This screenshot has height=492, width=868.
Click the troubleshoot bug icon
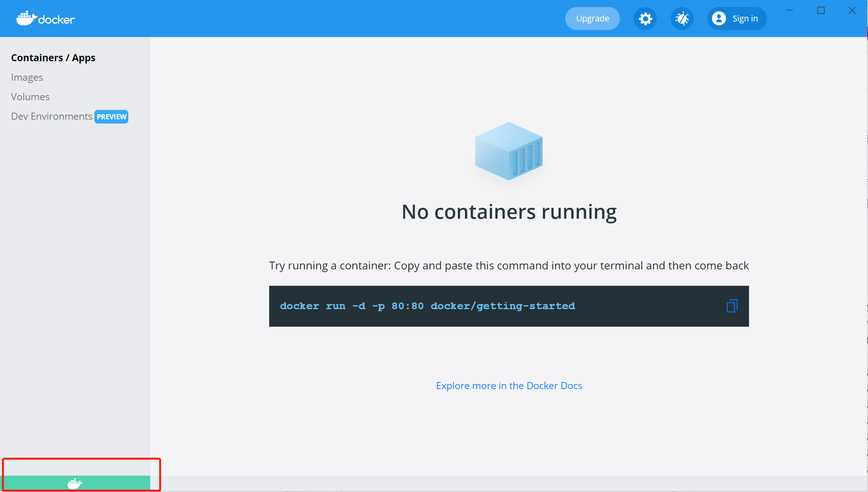[x=682, y=19]
